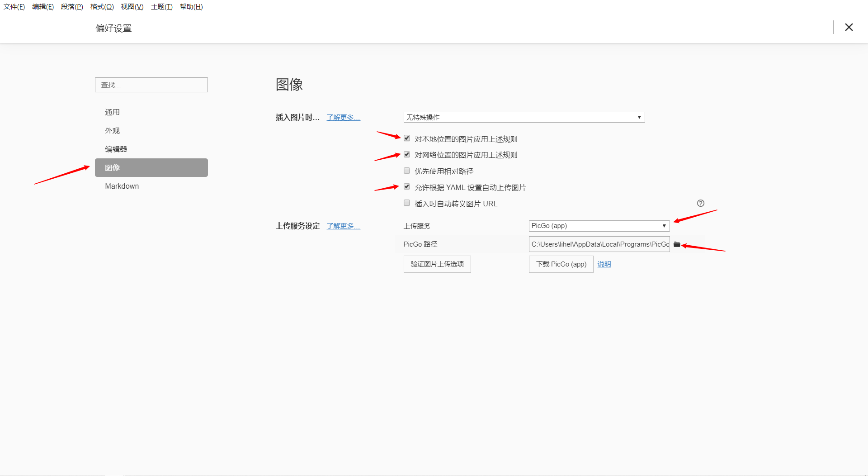Select the Markdown settings category
The height and width of the screenshot is (476, 868).
pos(151,186)
